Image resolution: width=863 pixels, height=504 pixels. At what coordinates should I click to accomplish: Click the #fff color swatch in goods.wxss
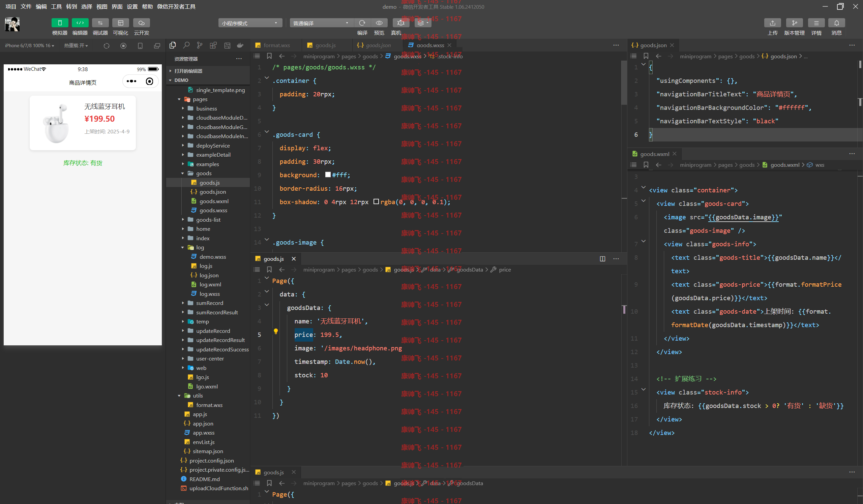tap(328, 175)
